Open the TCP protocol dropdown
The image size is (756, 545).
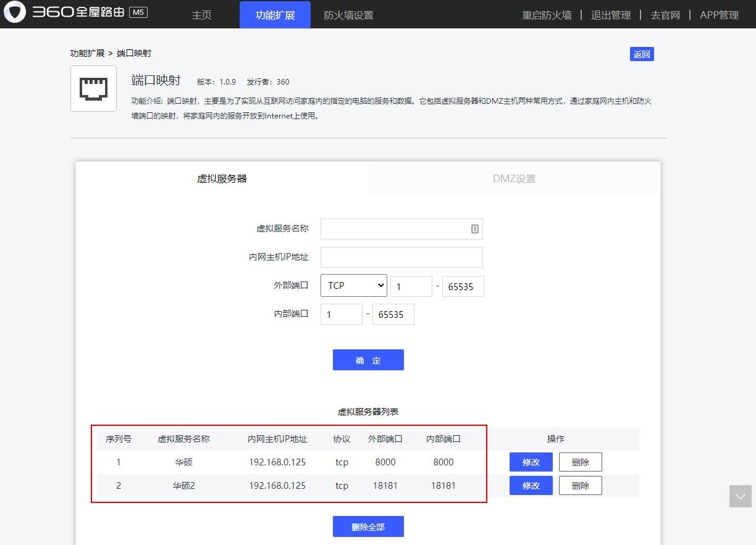[353, 285]
